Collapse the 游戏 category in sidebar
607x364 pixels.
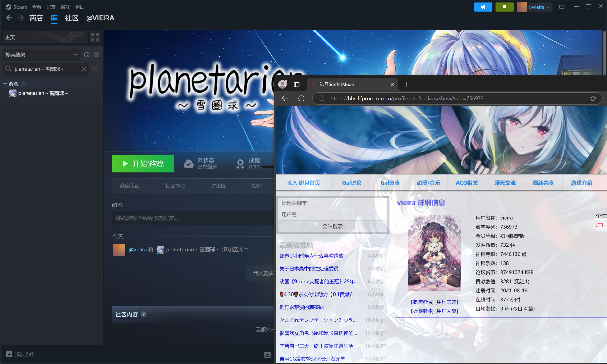point(5,84)
